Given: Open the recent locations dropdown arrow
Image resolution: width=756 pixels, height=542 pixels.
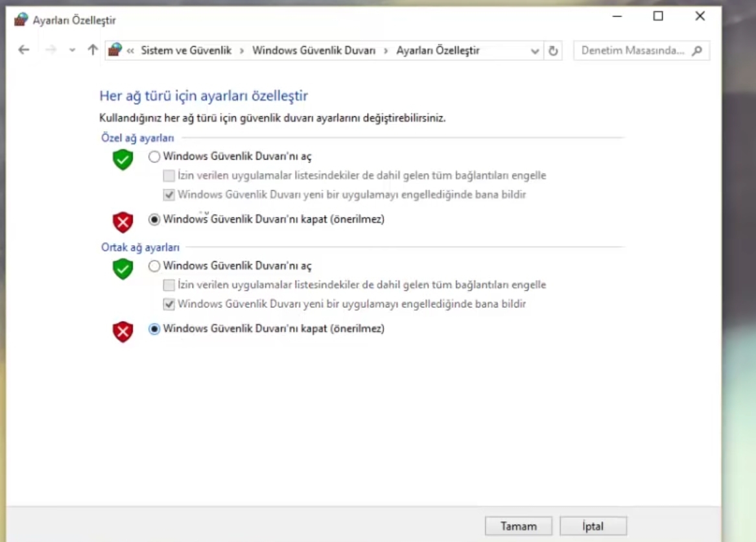Looking at the screenshot, I should (x=73, y=50).
